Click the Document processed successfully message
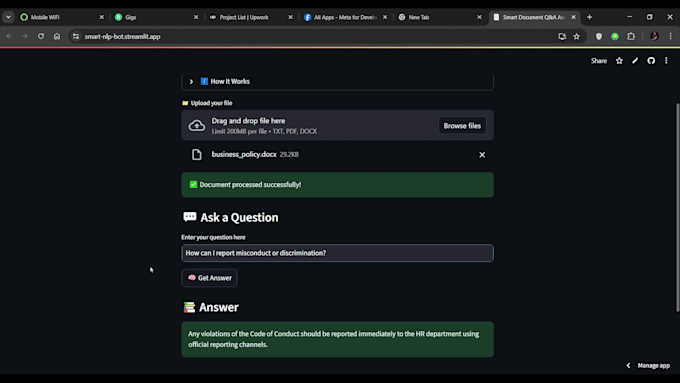 pos(337,185)
